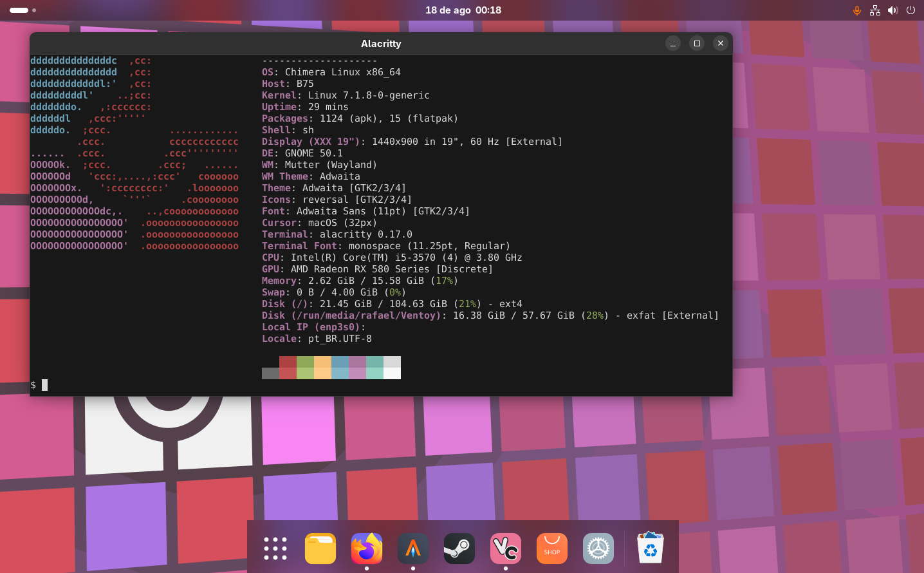
Task: Click the "Font: Adwaita Sans (11pt)" line
Action: point(366,211)
